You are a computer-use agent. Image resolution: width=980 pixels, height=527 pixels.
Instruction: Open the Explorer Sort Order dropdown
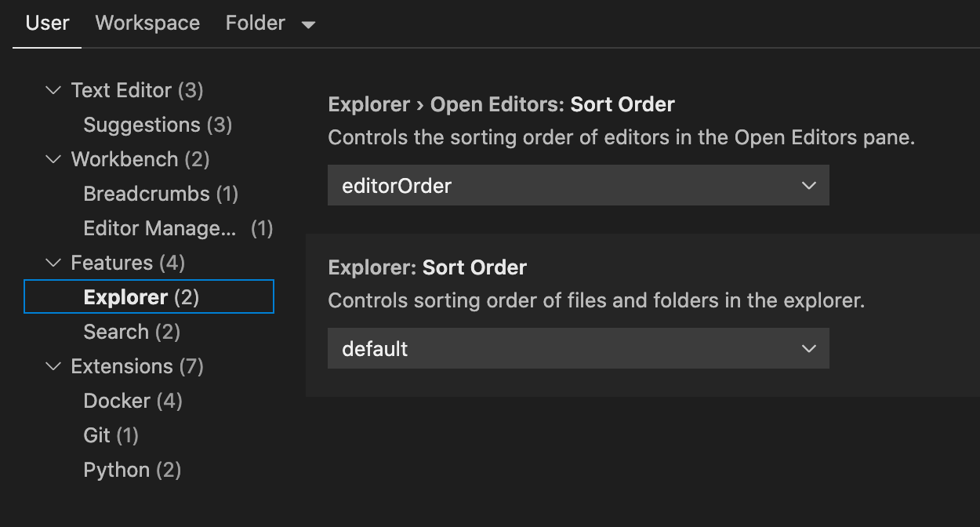(578, 348)
